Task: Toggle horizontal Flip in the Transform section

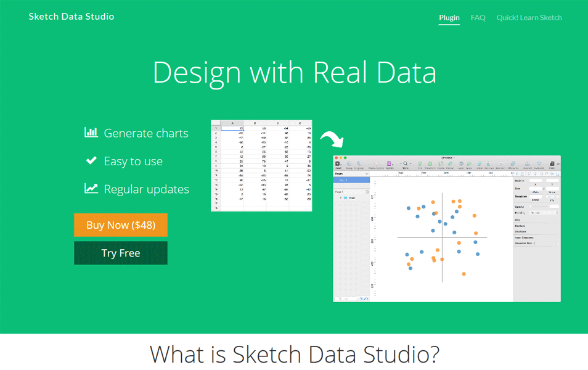Action: (x=550, y=196)
